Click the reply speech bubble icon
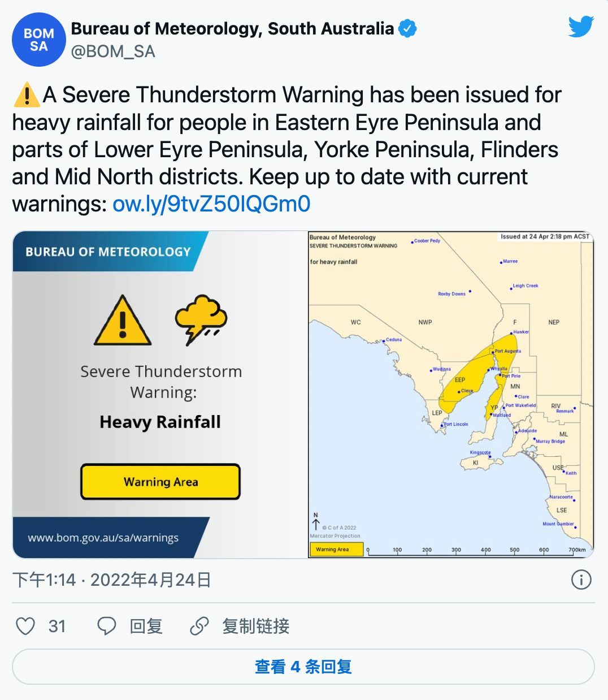 tap(106, 626)
